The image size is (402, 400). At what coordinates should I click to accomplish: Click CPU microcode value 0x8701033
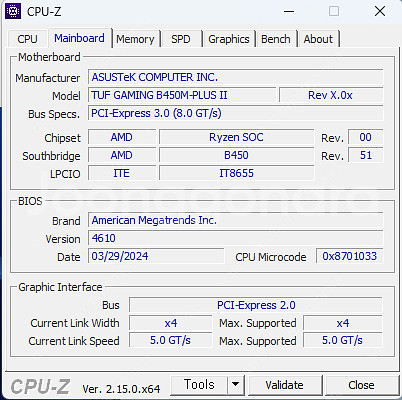[x=350, y=256]
